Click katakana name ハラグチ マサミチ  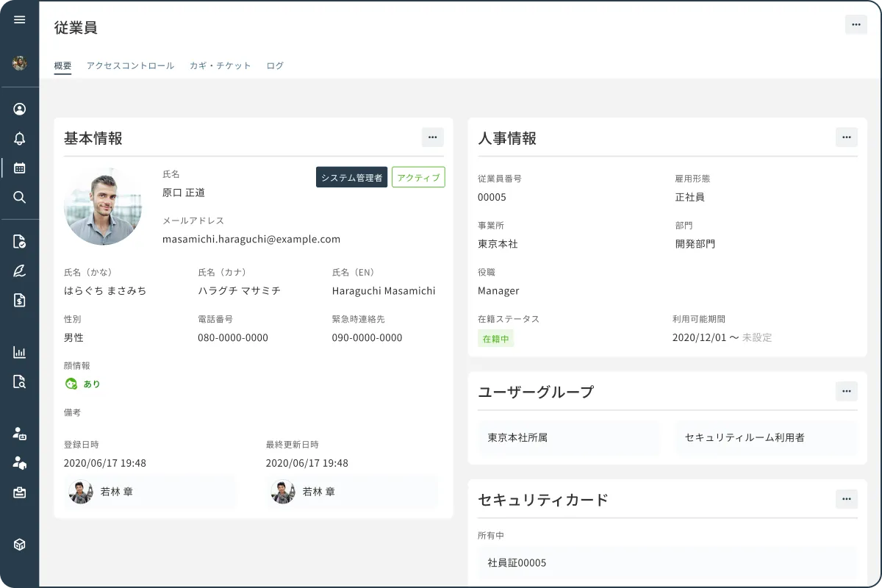(239, 290)
